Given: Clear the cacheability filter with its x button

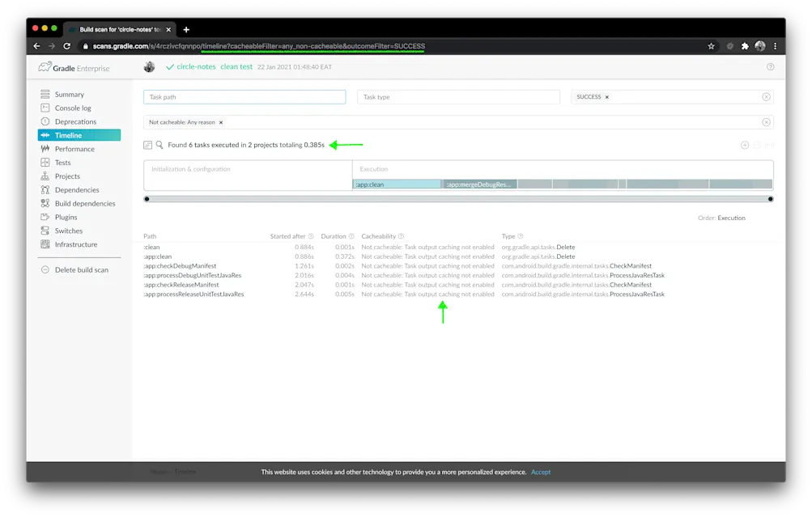Looking at the screenshot, I should pos(767,123).
